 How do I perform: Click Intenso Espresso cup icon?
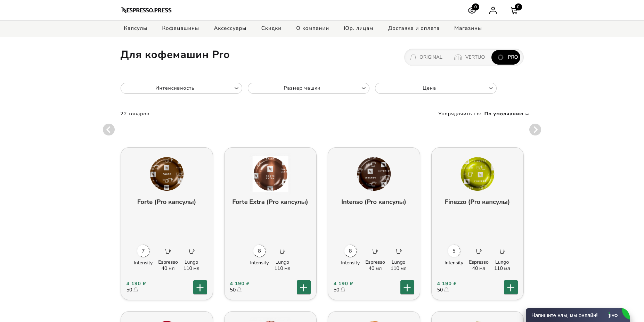click(x=375, y=251)
